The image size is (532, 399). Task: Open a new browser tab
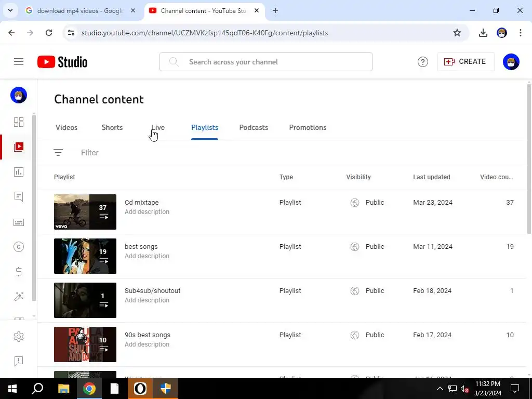coord(275,10)
